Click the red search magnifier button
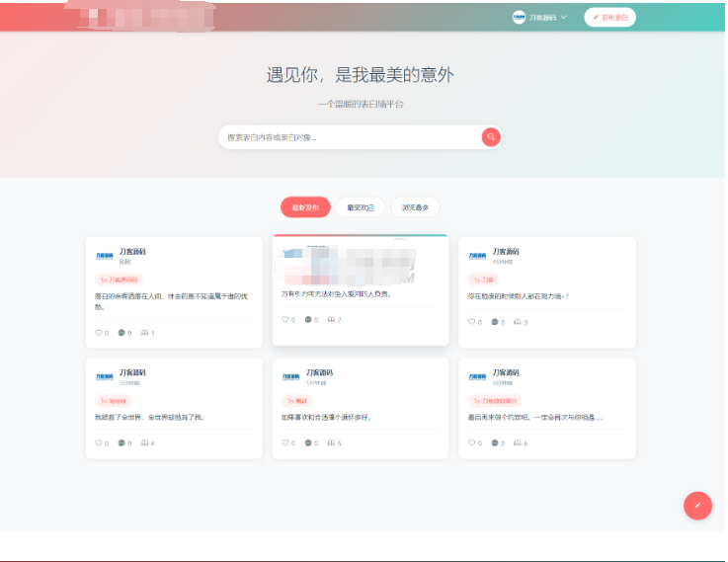Viewport: 728px width, 562px height. [491, 137]
